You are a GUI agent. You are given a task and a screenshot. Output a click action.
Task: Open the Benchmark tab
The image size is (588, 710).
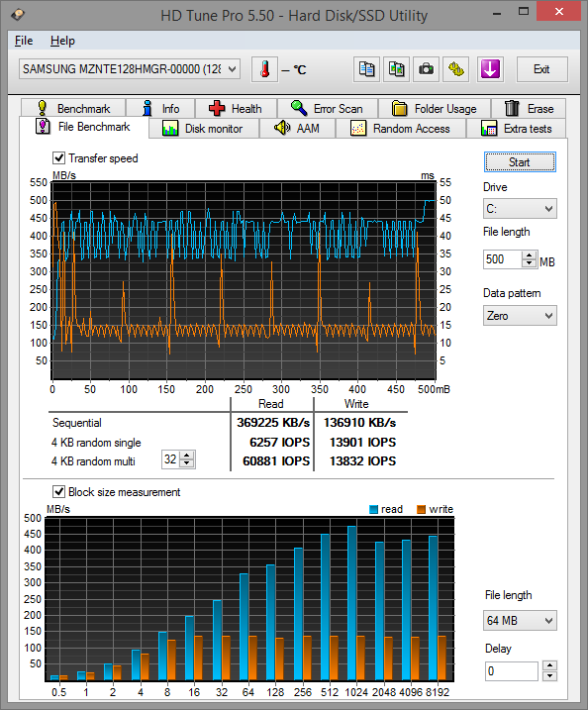tap(74, 109)
